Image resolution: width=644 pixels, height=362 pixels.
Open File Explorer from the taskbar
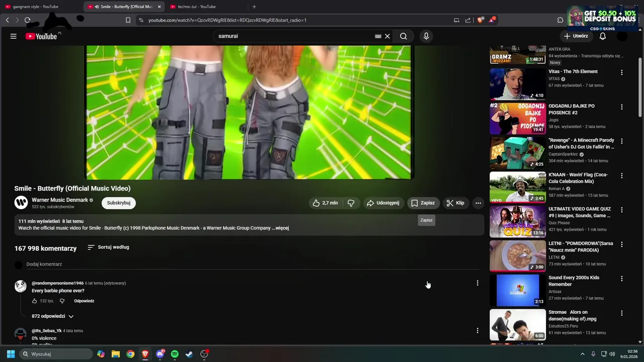click(x=116, y=354)
